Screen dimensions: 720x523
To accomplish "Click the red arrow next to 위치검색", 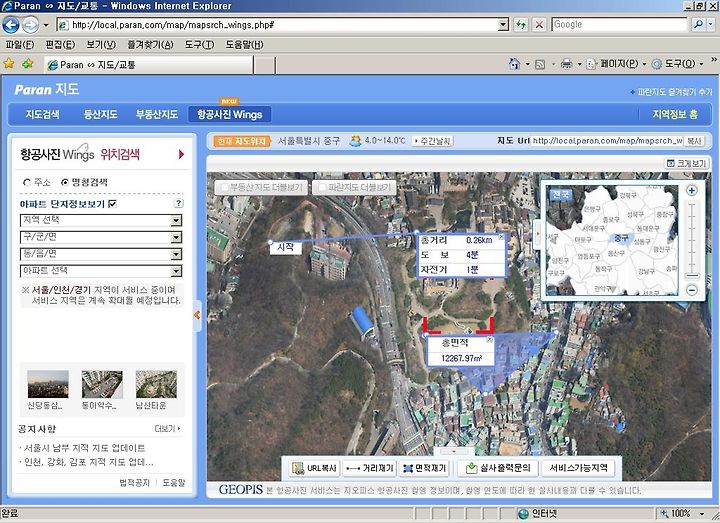I will point(181,154).
